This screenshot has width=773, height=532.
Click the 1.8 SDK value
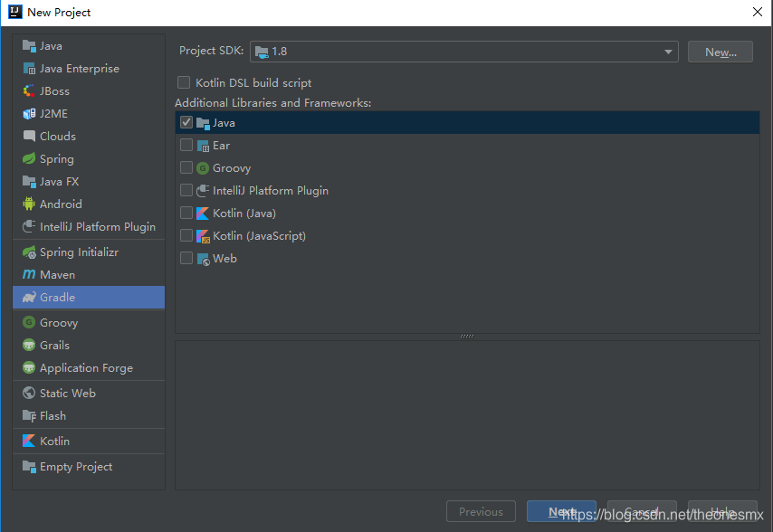click(279, 52)
